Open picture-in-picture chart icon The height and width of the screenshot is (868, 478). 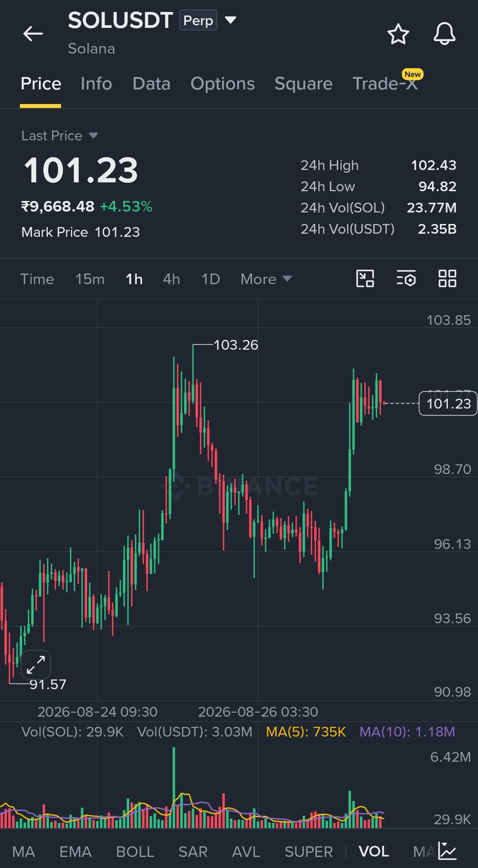[365, 279]
